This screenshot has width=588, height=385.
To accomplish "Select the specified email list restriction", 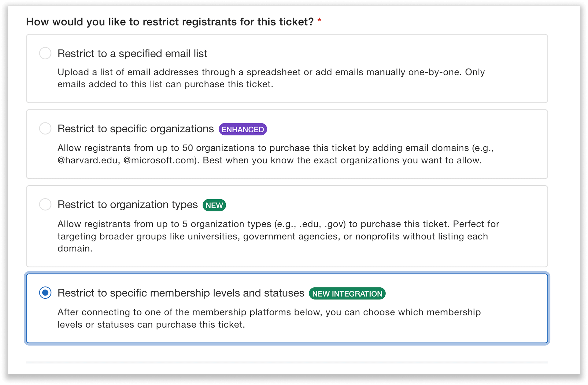I will [x=45, y=53].
